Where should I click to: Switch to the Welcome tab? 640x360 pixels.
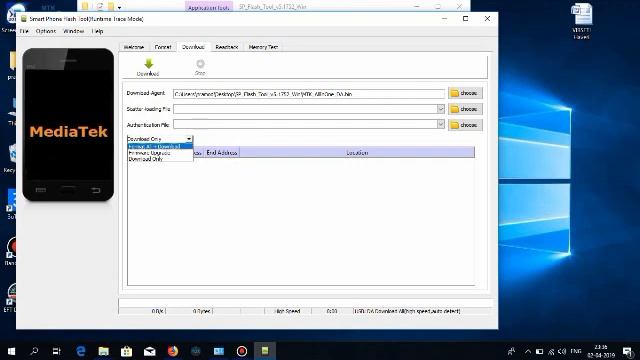point(134,47)
